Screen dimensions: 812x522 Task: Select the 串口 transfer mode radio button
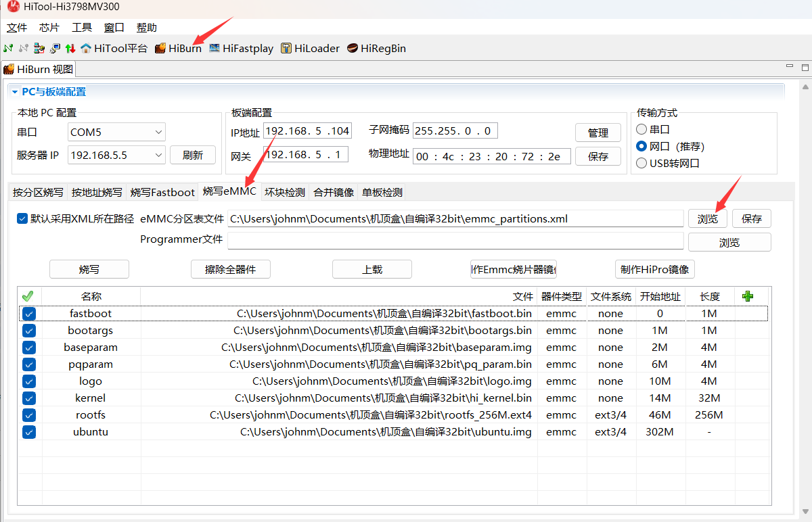tap(641, 129)
